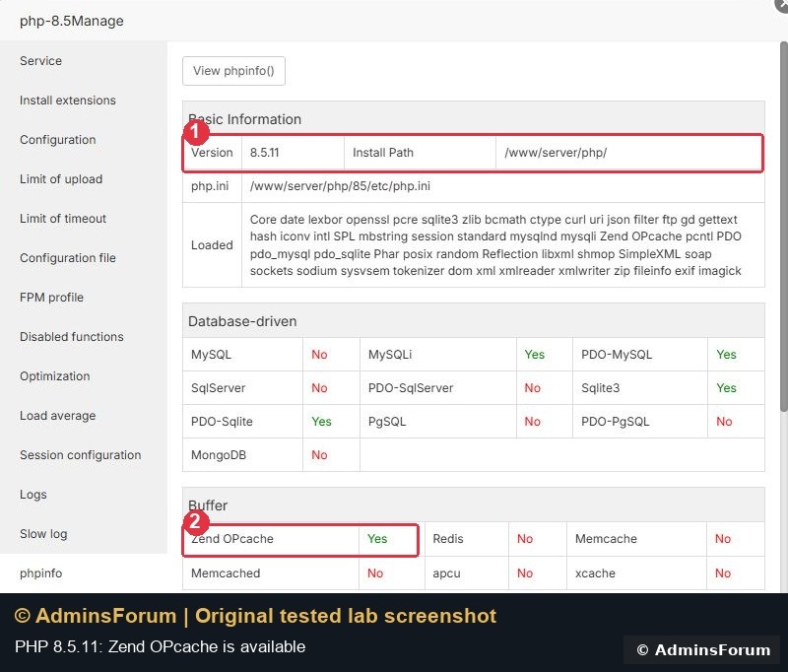Select Limit of upload
This screenshot has height=672, width=788.
point(61,179)
